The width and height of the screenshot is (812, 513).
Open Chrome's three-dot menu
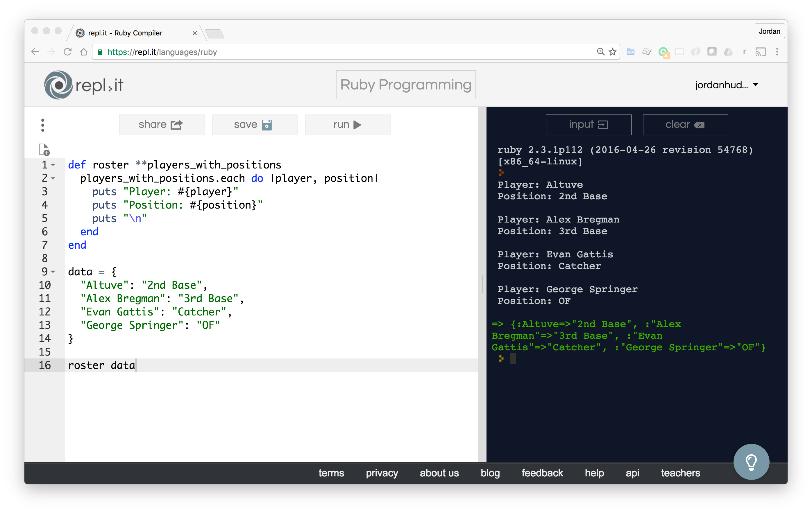(777, 52)
